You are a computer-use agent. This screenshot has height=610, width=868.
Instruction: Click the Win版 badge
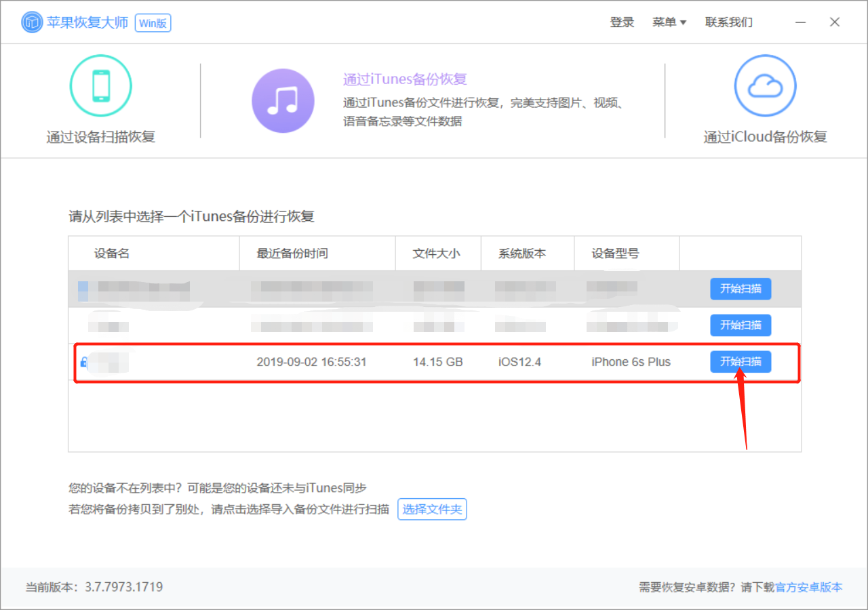pos(153,23)
